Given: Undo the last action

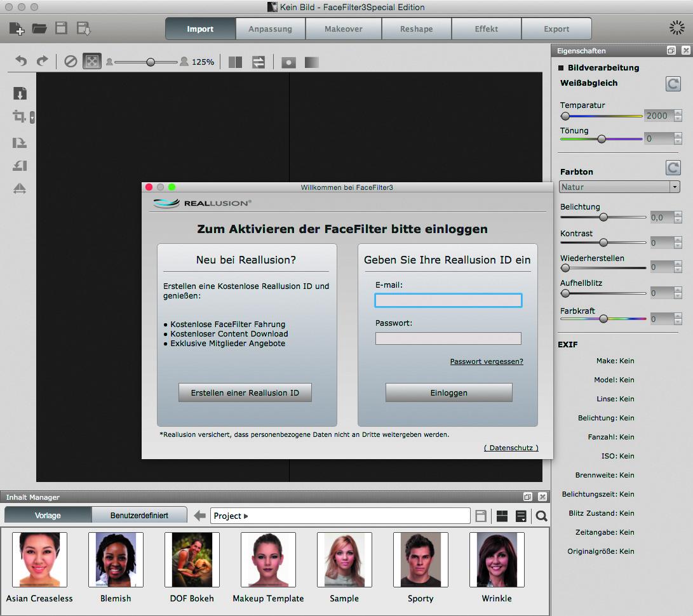Looking at the screenshot, I should 21,61.
